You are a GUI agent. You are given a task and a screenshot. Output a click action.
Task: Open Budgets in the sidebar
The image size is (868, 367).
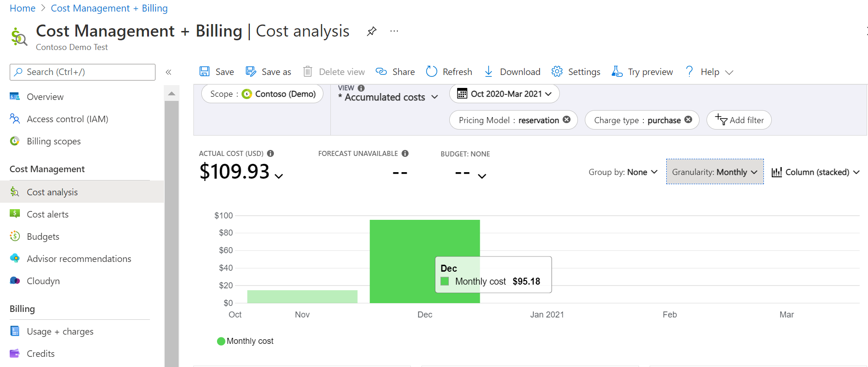43,236
